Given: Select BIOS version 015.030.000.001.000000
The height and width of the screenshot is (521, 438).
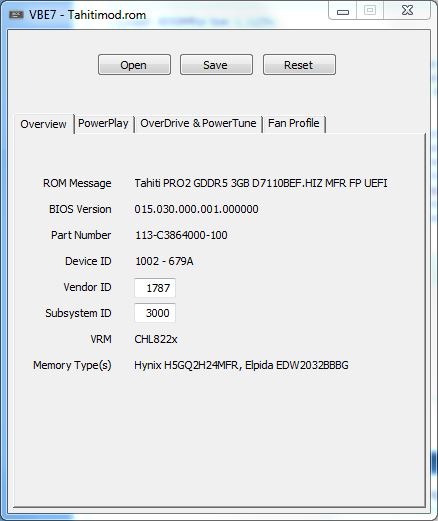Looking at the screenshot, I should [x=196, y=209].
